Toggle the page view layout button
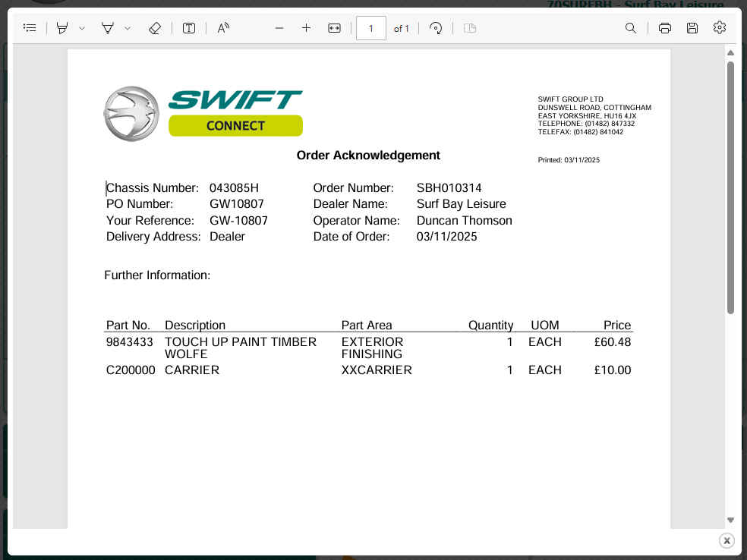Image resolution: width=747 pixels, height=560 pixels. click(470, 28)
